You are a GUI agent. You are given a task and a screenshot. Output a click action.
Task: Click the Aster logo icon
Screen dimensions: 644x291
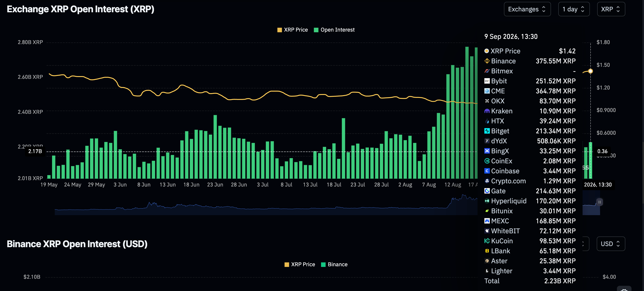tap(487, 261)
